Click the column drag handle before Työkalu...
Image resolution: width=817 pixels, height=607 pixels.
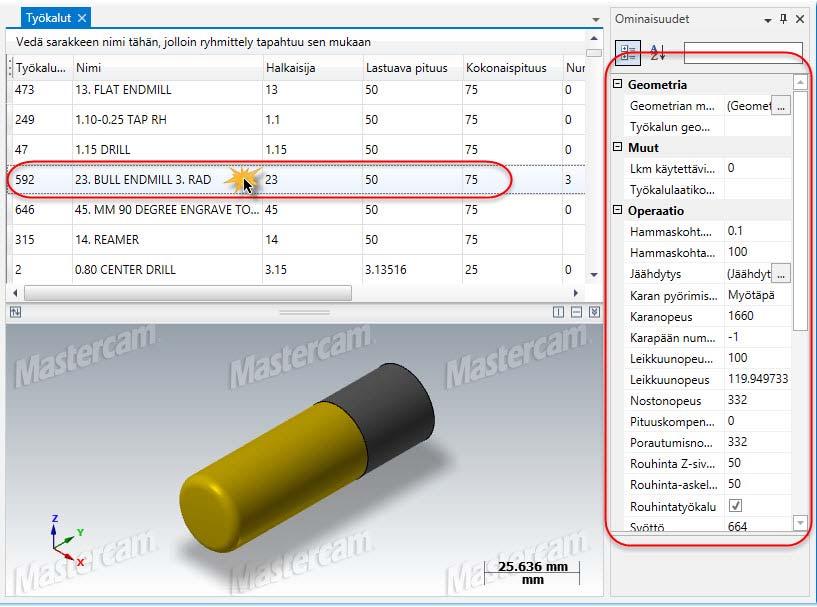pos(10,68)
